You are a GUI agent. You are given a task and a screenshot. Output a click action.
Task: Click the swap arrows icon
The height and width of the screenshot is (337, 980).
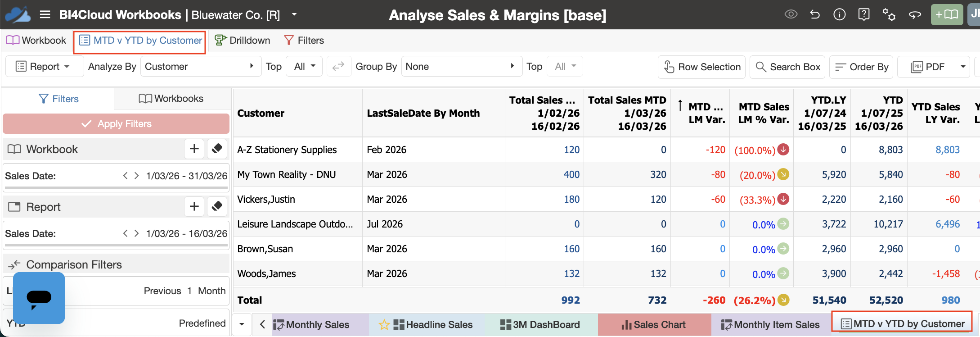(x=338, y=67)
